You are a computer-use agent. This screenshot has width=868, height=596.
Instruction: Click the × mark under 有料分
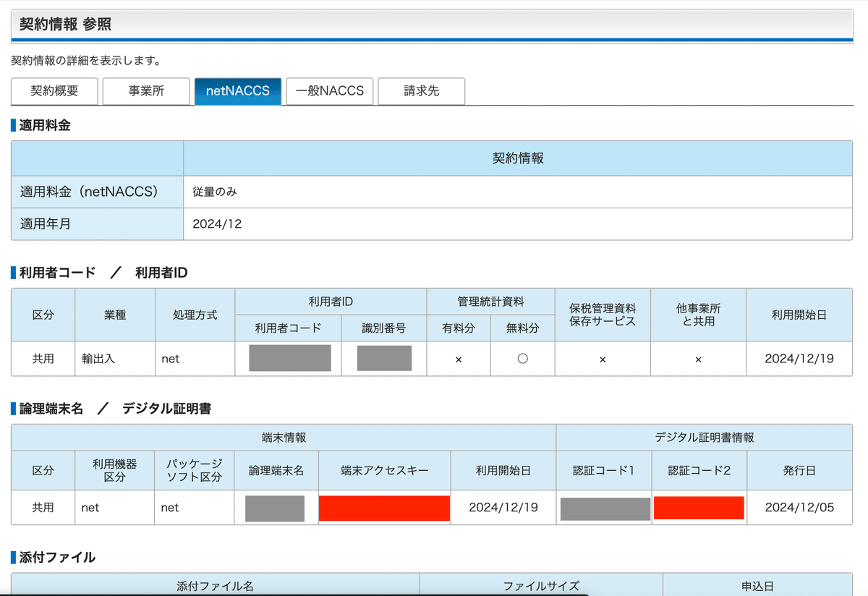pos(459,358)
